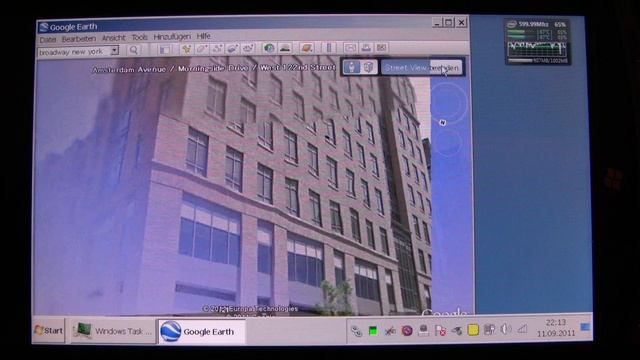Open the Ansicht menu
Image resolution: width=640 pixels, height=360 pixels.
(x=113, y=38)
